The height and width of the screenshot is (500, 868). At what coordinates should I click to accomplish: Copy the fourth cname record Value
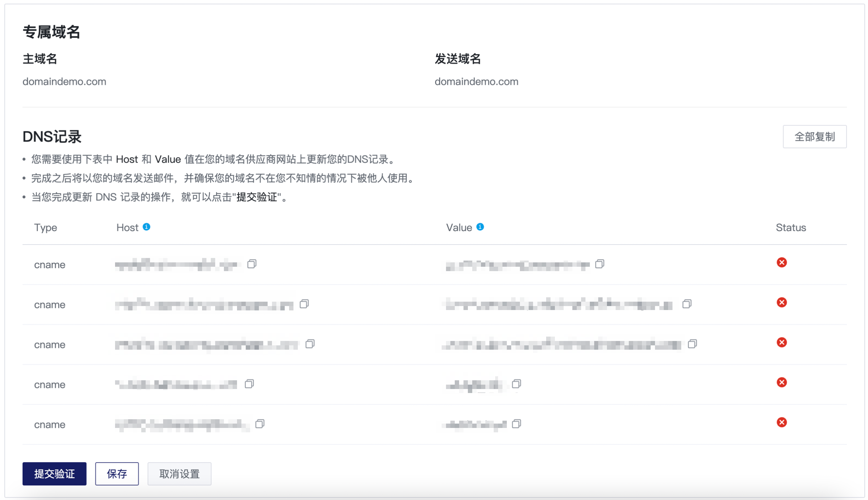[x=516, y=384]
